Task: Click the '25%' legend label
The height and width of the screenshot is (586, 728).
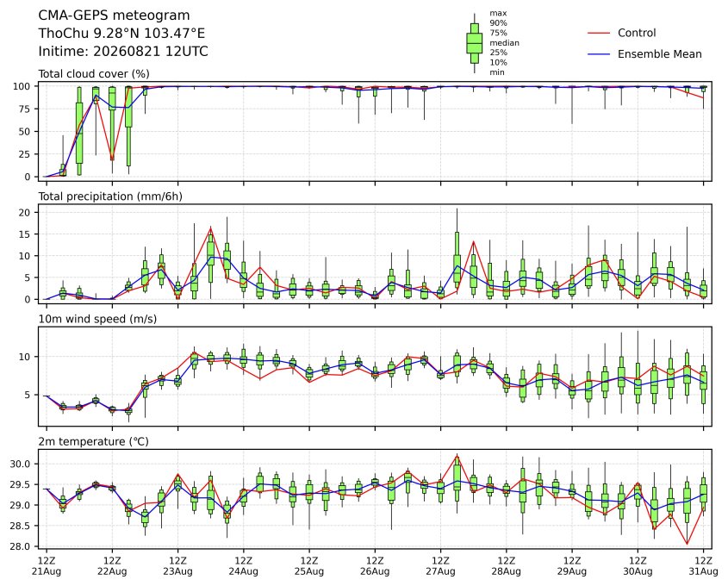Action: click(x=498, y=53)
